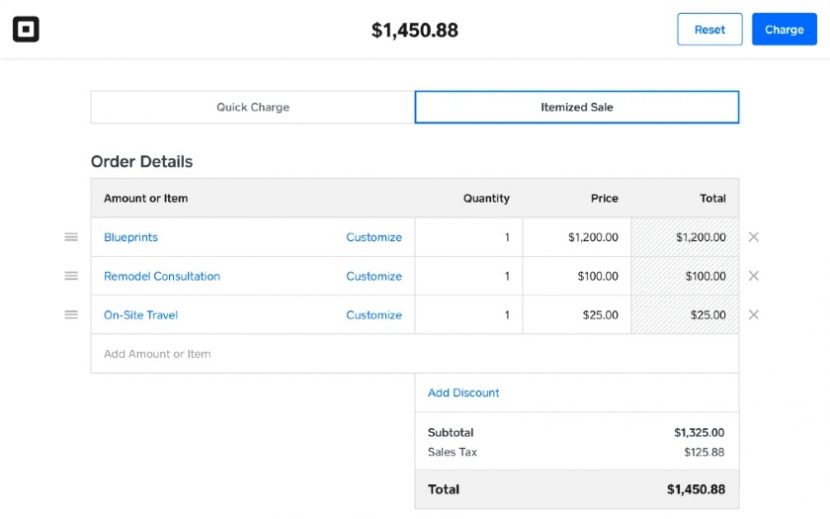Click the drag handle for Remodel Consultation
Screen dimensions: 830x519
[x=71, y=276]
